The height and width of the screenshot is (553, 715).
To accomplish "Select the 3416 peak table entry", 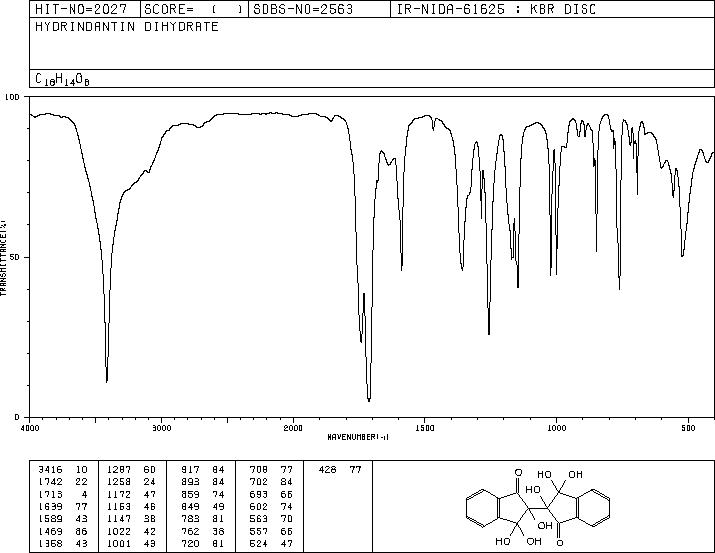I will pos(63,470).
